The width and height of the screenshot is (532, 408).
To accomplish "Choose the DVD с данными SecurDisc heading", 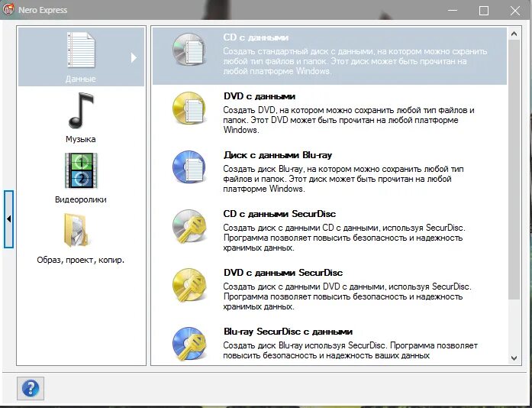I will click(x=283, y=273).
